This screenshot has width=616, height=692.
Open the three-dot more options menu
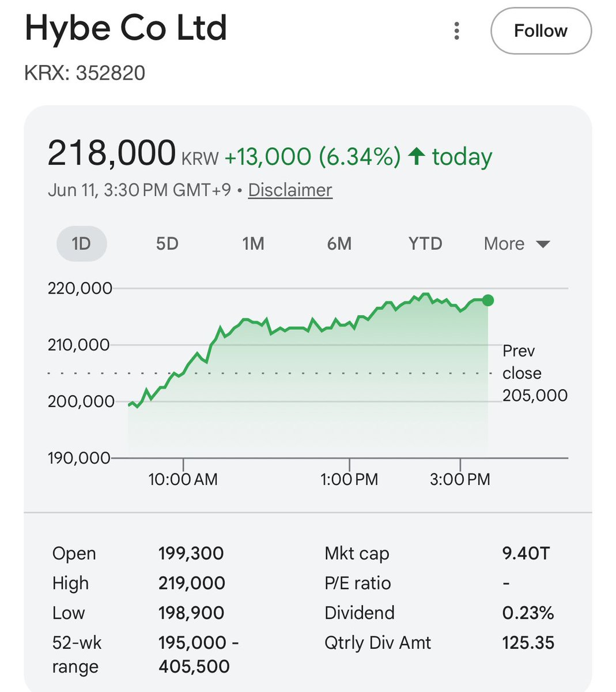coord(456,31)
